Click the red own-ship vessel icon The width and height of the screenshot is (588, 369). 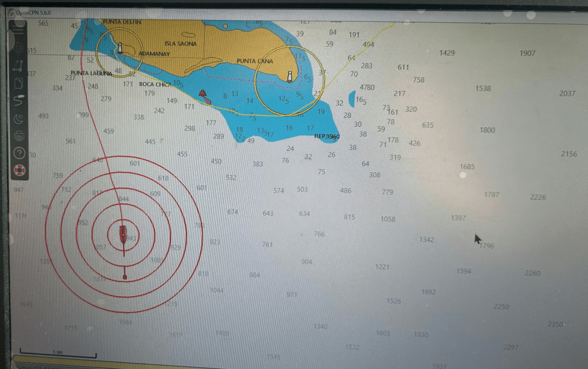[123, 234]
